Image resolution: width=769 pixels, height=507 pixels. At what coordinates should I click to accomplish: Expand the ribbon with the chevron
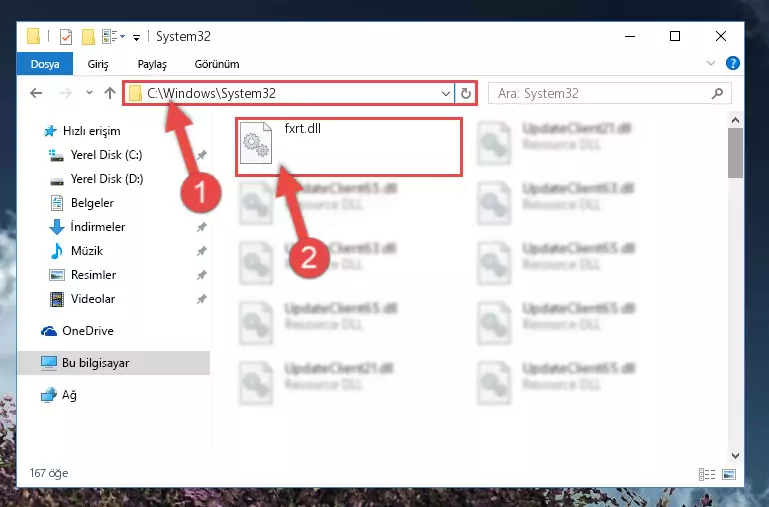[x=710, y=63]
